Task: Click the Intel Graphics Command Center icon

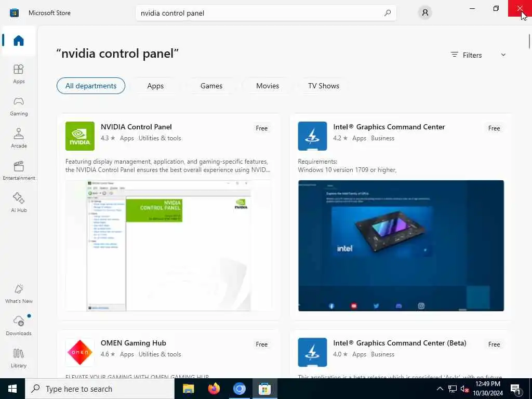Action: pyautogui.click(x=312, y=136)
